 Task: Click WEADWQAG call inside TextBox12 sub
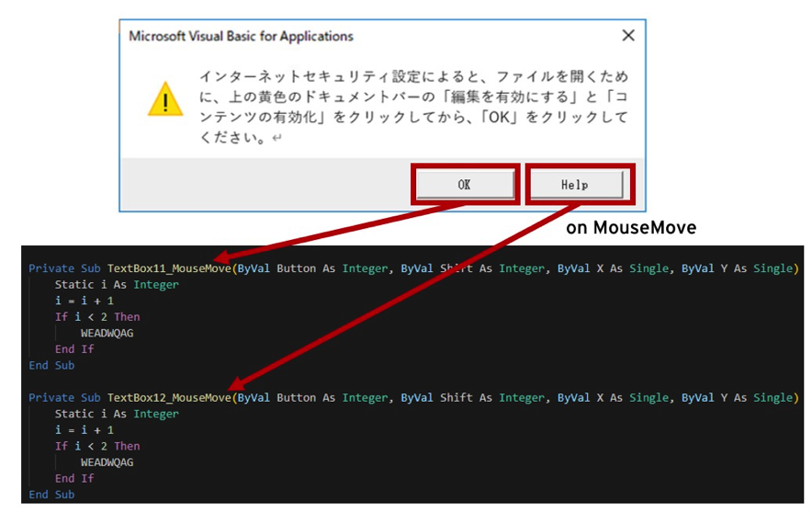[x=107, y=462]
